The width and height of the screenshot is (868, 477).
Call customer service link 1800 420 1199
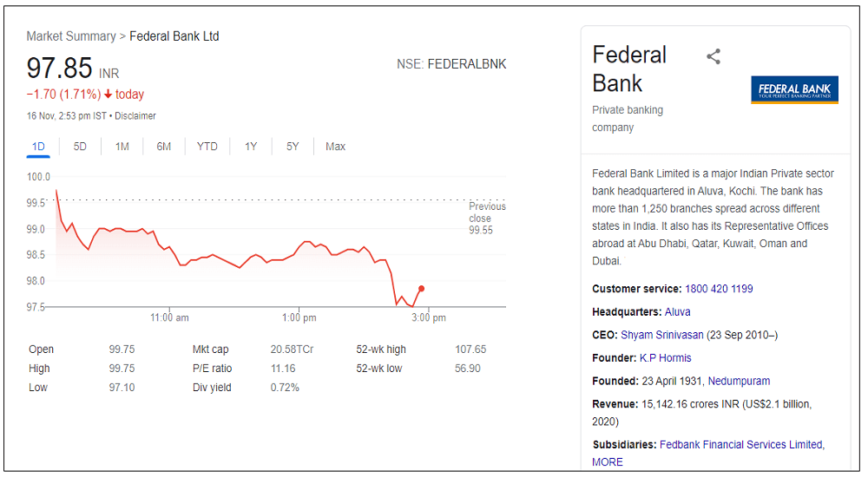click(719, 289)
